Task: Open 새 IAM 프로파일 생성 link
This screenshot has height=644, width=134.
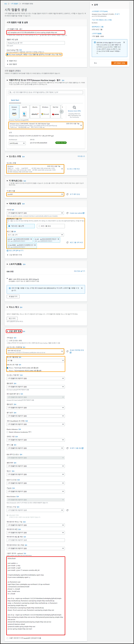Action: [x=77, y=351]
